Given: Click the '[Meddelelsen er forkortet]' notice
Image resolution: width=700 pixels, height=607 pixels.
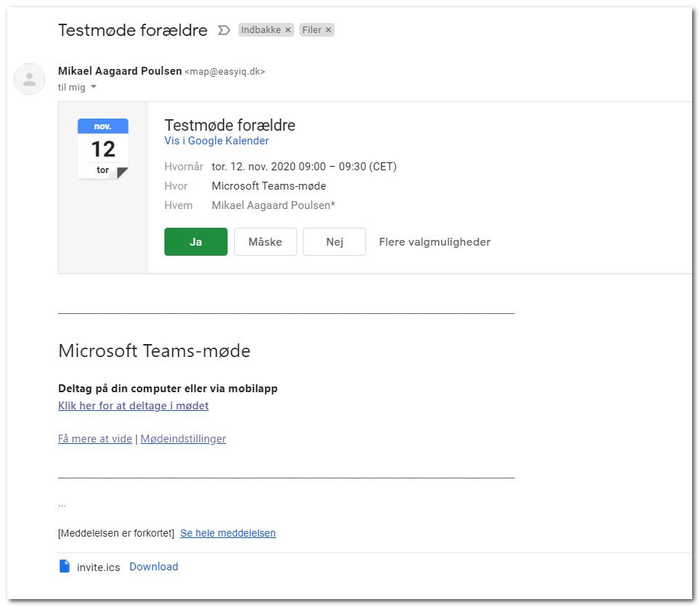Looking at the screenshot, I should 116,533.
